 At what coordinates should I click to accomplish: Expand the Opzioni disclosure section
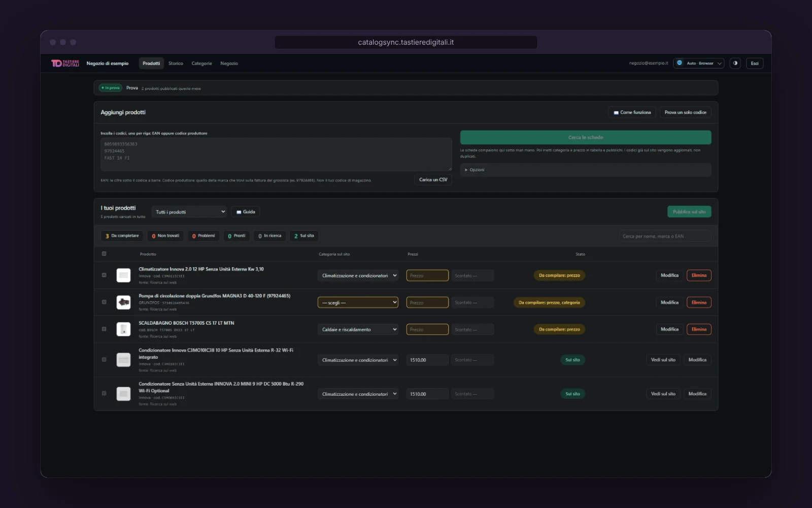(x=586, y=170)
